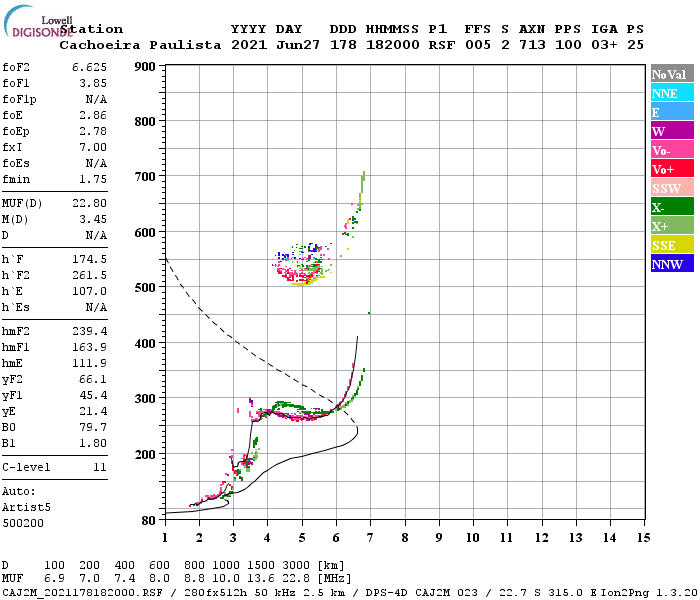The width and height of the screenshot is (700, 600).
Task: Click the 7 MHz x-axis label
Action: pyautogui.click(x=370, y=538)
